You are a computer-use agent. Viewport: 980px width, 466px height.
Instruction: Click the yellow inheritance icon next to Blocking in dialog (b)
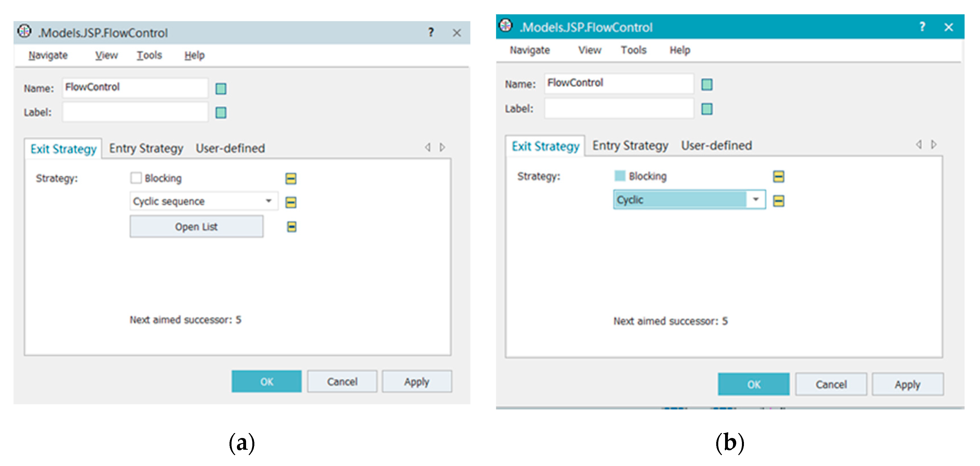click(x=779, y=176)
